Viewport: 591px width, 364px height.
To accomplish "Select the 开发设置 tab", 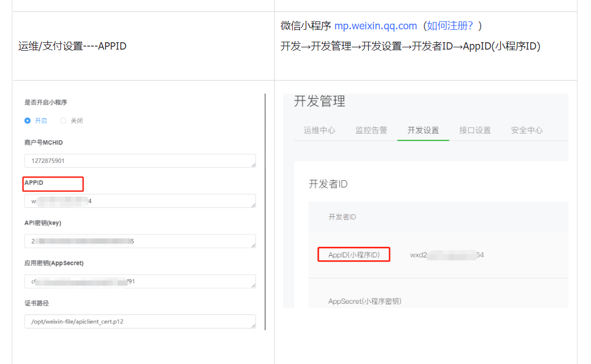I will (x=423, y=130).
